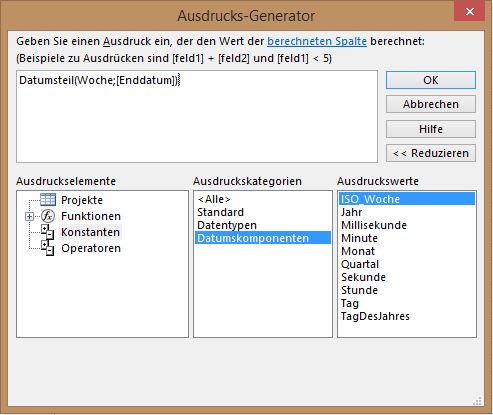Select ISO_Woche expression value
The height and width of the screenshot is (415, 493).
(x=407, y=199)
